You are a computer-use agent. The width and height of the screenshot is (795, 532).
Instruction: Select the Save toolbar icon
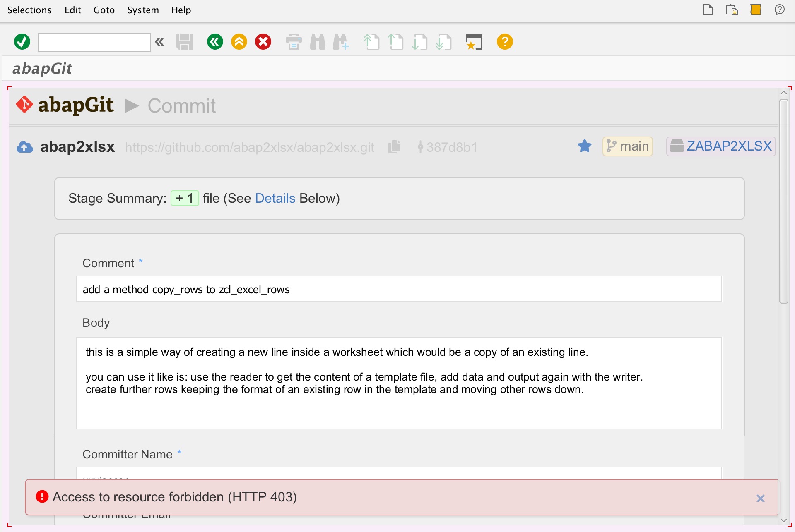point(185,41)
